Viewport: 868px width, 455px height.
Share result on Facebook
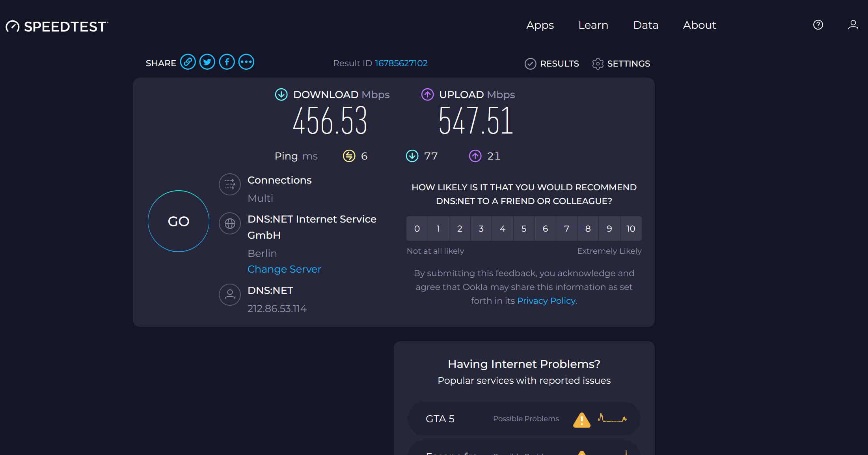point(227,62)
